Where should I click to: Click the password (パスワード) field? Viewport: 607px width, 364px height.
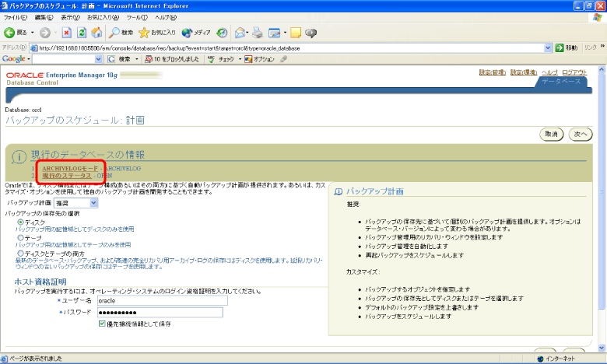click(160, 313)
